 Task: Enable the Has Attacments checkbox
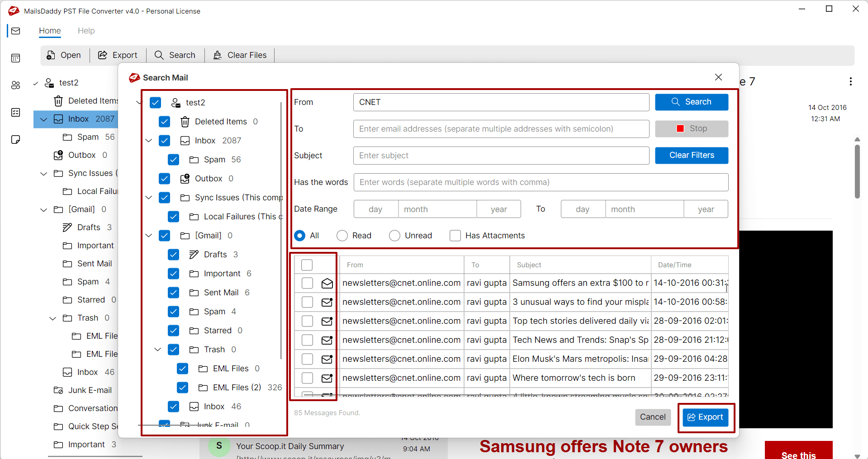[455, 236]
